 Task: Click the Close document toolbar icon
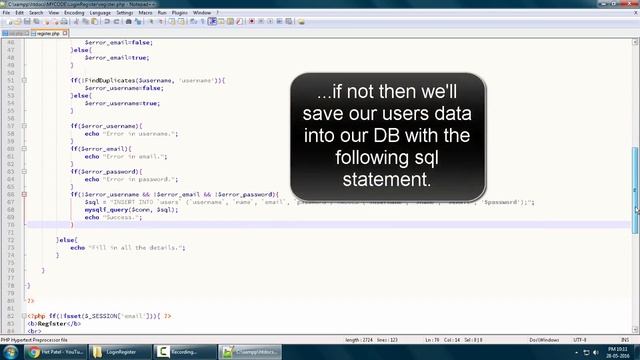click(x=46, y=21)
